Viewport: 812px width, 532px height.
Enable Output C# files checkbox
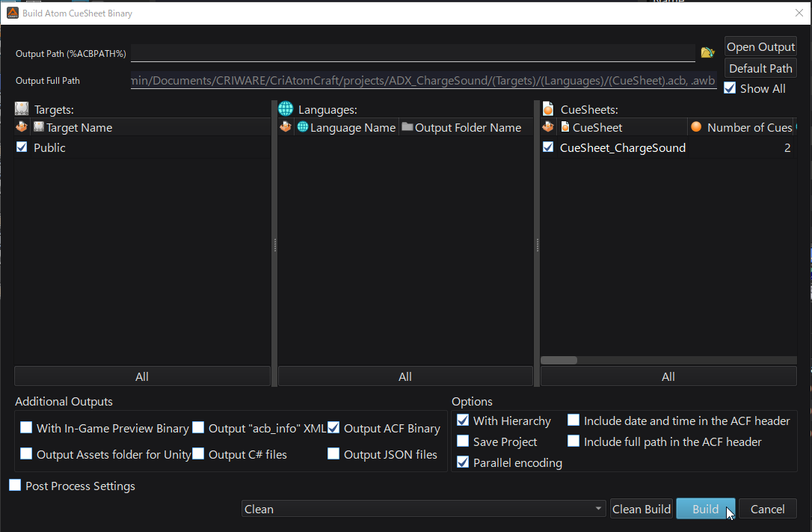tap(198, 453)
